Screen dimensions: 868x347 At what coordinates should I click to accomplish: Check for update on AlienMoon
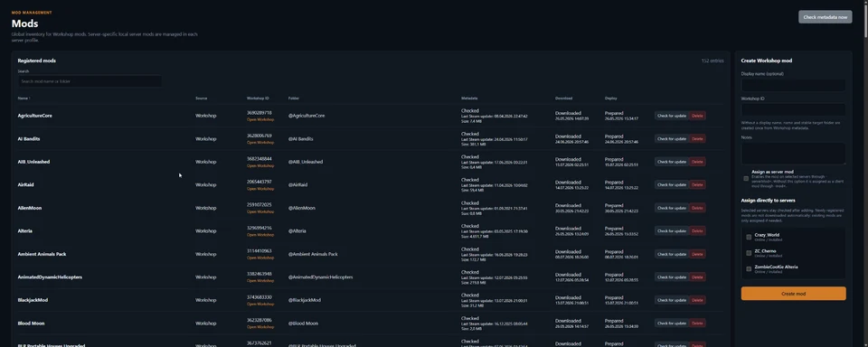pyautogui.click(x=672, y=208)
